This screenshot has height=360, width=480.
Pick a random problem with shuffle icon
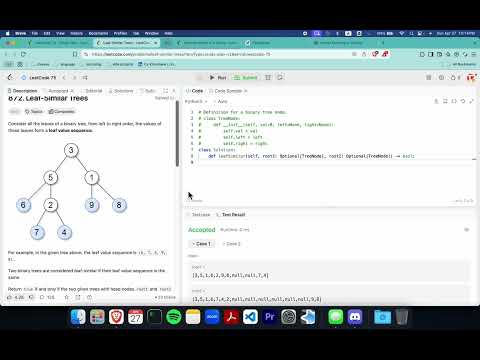[x=85, y=78]
